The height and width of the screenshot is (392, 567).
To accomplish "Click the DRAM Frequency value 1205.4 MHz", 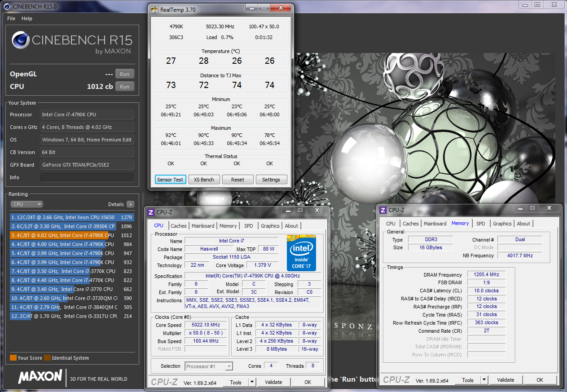I will pos(487,275).
